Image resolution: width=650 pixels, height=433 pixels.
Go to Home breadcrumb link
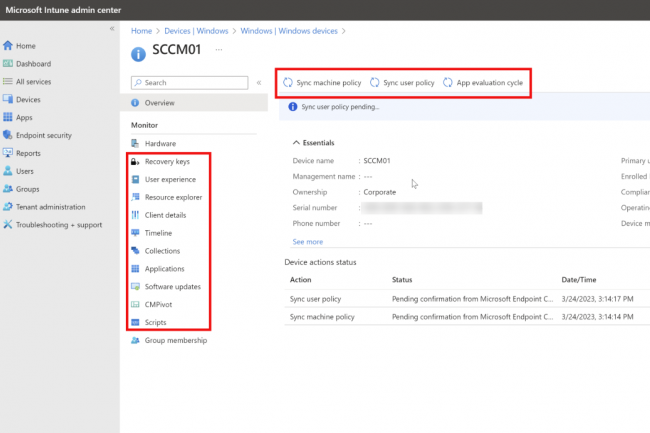tap(141, 31)
